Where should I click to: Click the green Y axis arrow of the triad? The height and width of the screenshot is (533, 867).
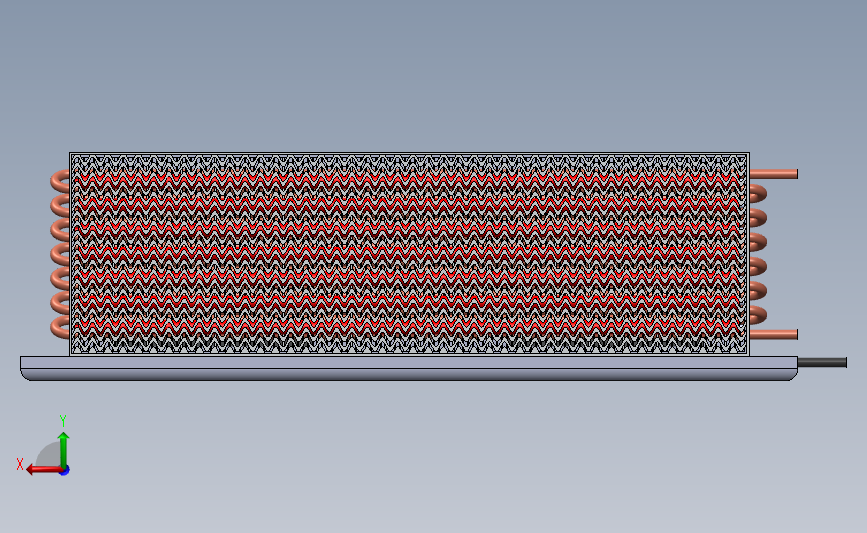(64, 450)
